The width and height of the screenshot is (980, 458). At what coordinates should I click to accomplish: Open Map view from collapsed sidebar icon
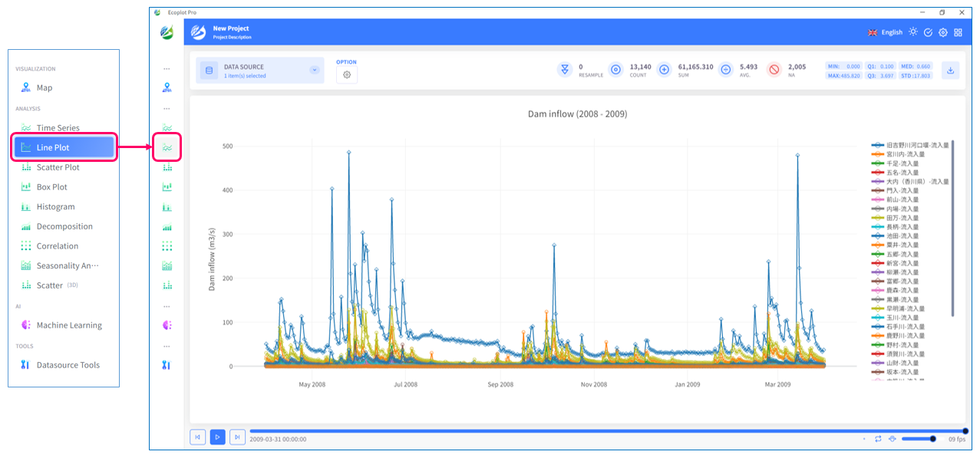click(167, 87)
